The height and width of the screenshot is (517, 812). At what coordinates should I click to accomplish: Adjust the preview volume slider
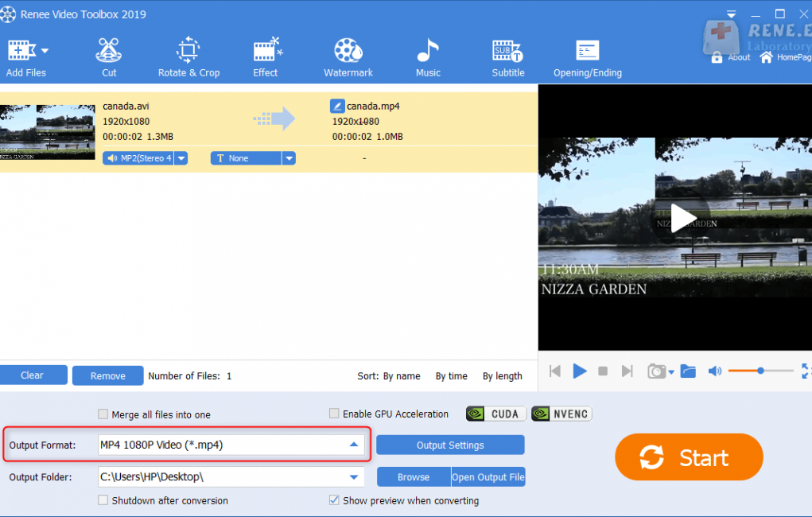click(x=760, y=371)
